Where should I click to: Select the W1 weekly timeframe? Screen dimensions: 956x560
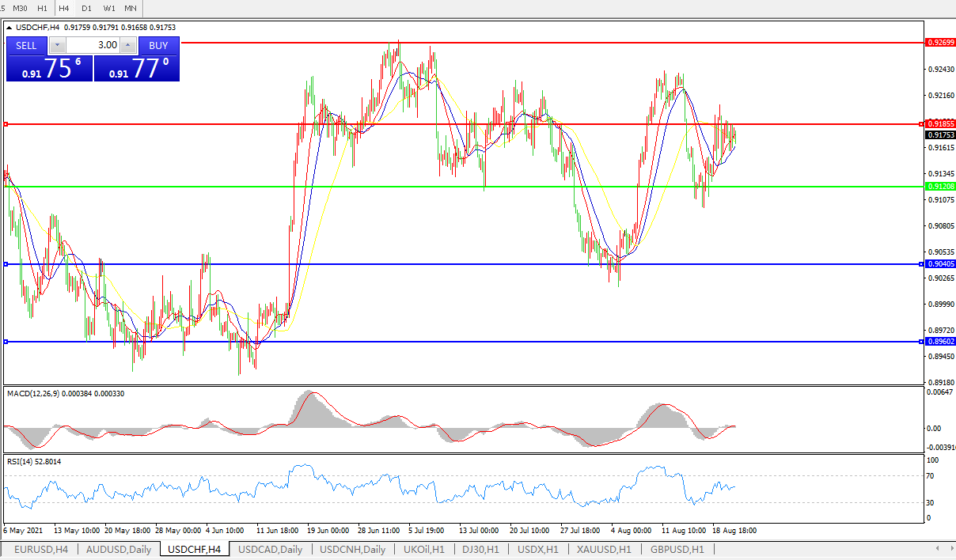pyautogui.click(x=108, y=8)
